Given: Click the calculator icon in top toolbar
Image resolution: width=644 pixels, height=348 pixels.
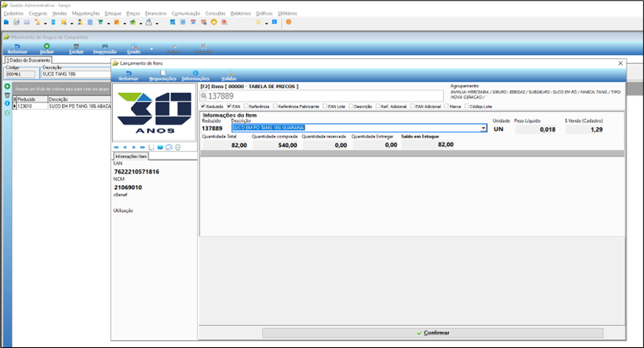Looking at the screenshot, I should pyautogui.click(x=183, y=22).
